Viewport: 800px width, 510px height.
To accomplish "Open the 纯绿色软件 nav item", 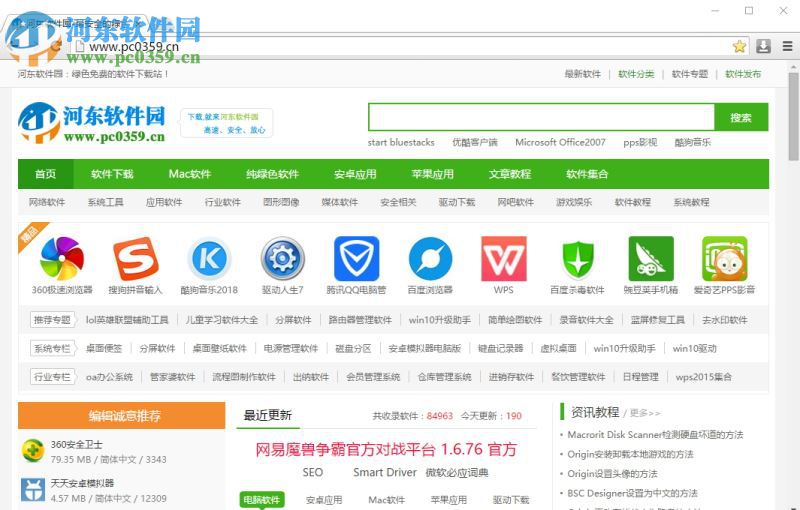I will click(x=272, y=174).
